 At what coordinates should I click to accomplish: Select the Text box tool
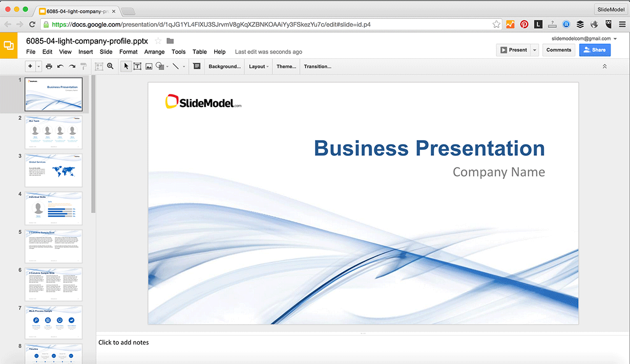138,66
